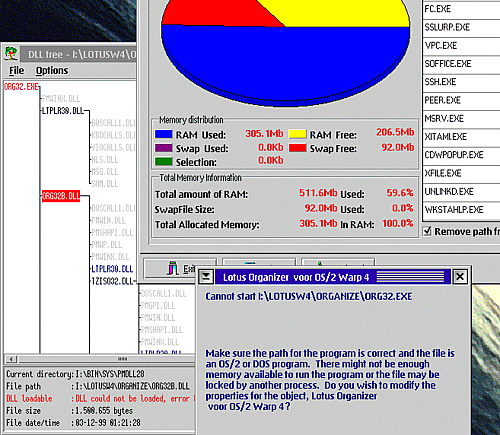Open the File menu in DLL tree

click(16, 71)
